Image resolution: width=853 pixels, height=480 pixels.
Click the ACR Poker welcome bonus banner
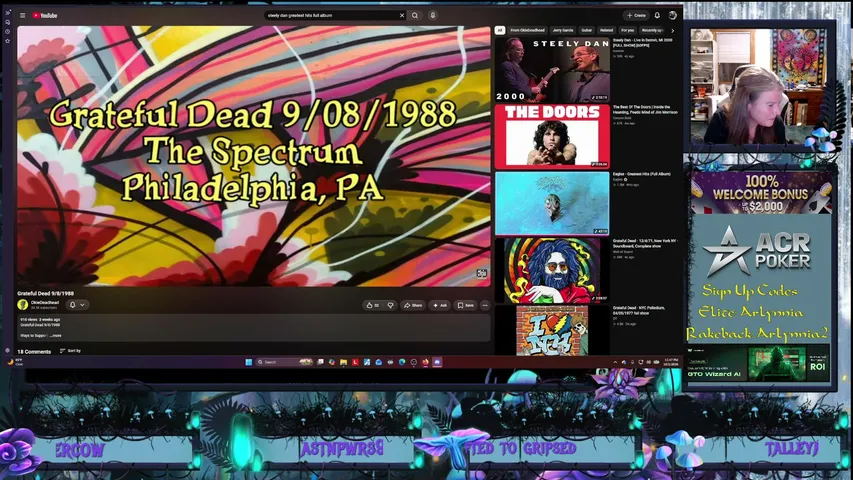(761, 193)
